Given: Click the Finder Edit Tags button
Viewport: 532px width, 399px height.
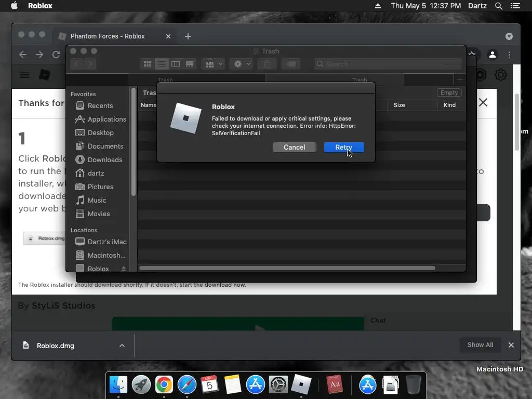Looking at the screenshot, I should click(x=291, y=64).
